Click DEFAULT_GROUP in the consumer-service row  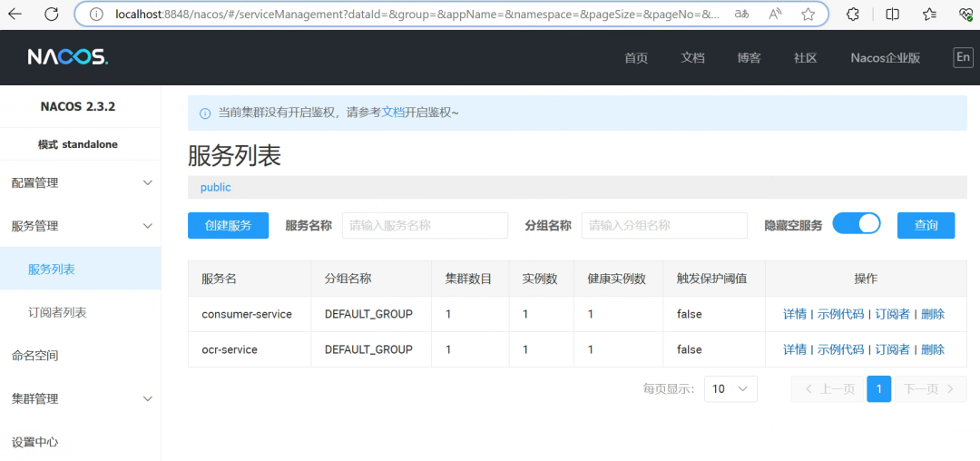[368, 314]
